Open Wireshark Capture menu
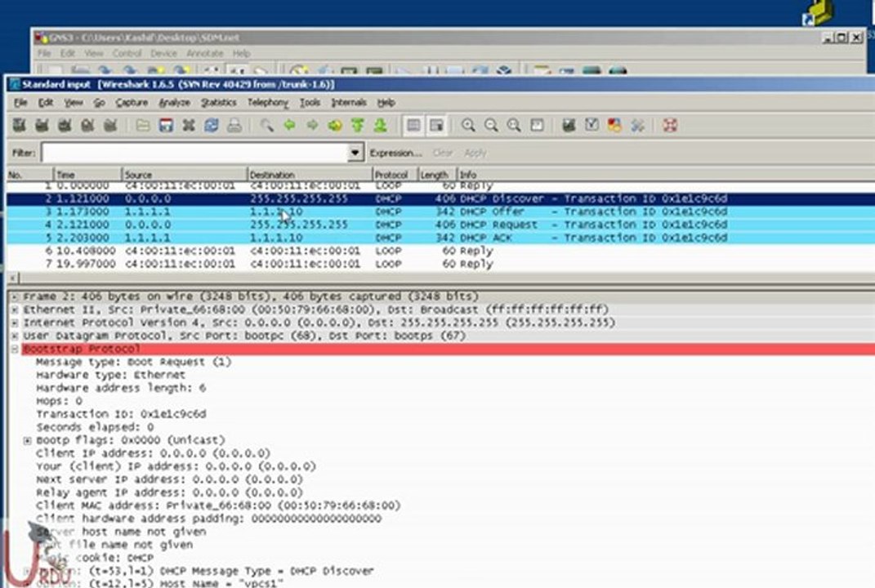This screenshot has width=875, height=588. [132, 103]
